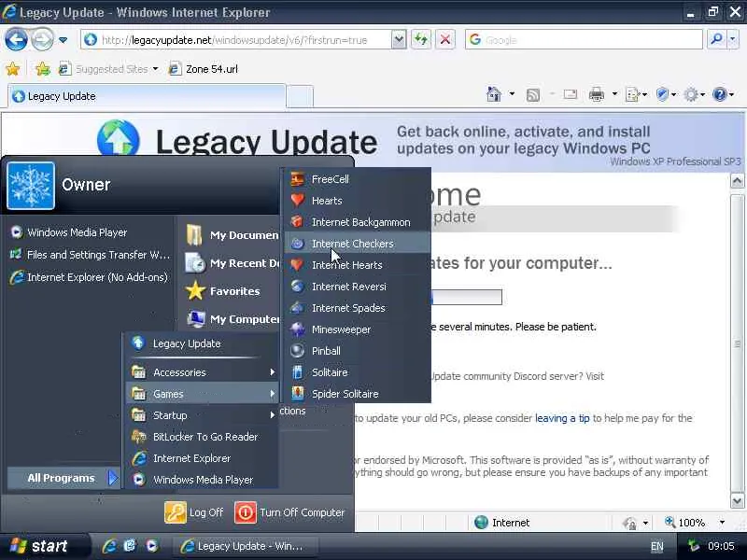
Task: Click the Owner snowflake user picture
Action: [x=31, y=186]
